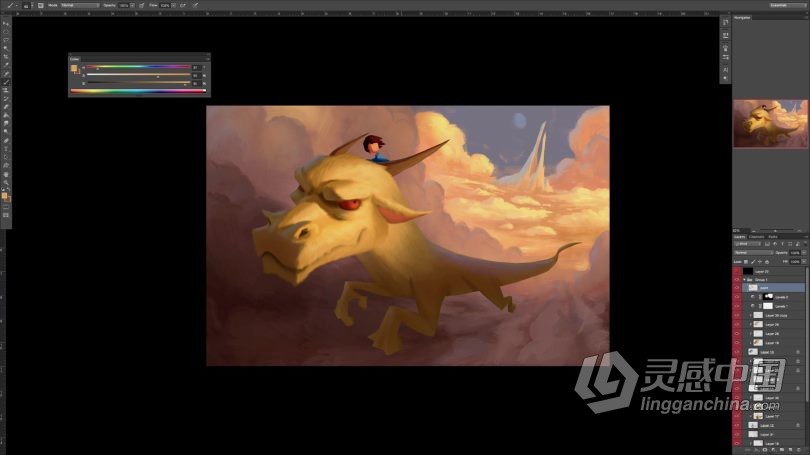Select the Crop tool
This screenshot has width=810, height=455.
pyautogui.click(x=6, y=56)
